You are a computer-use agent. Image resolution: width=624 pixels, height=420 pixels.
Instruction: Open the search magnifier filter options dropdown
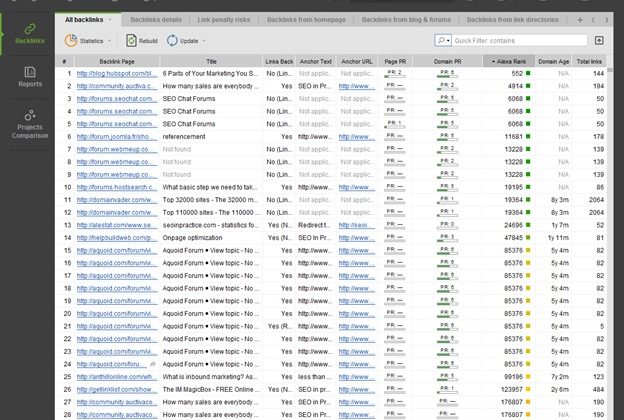point(443,40)
